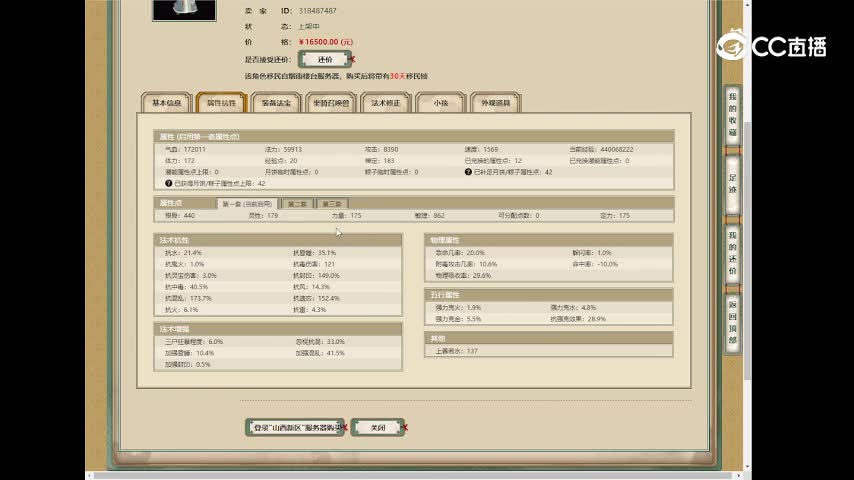This screenshot has width=854, height=480.
Task: Click 加强混乱: 41.5% entry
Action: [x=320, y=354]
